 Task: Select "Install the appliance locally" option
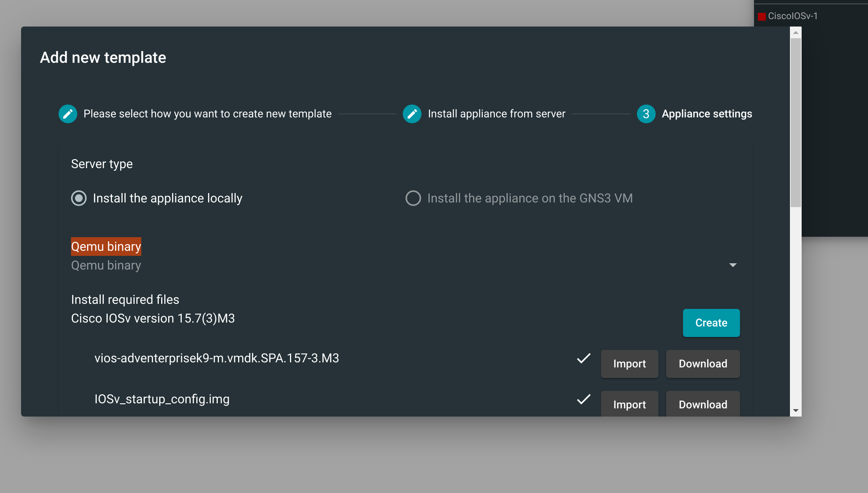point(78,198)
